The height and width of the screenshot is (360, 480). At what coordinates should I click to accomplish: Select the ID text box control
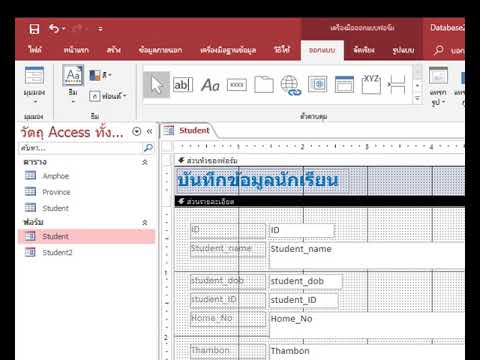[x=302, y=230]
